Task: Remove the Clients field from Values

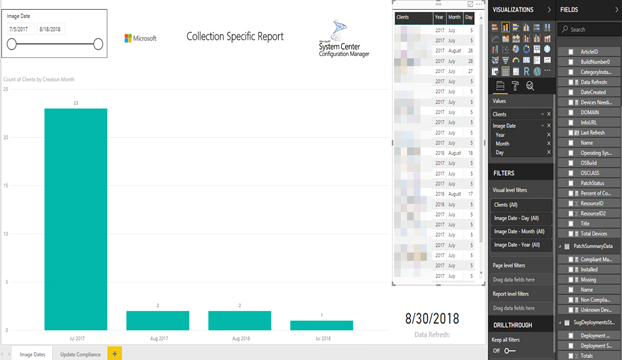Action: [549, 114]
